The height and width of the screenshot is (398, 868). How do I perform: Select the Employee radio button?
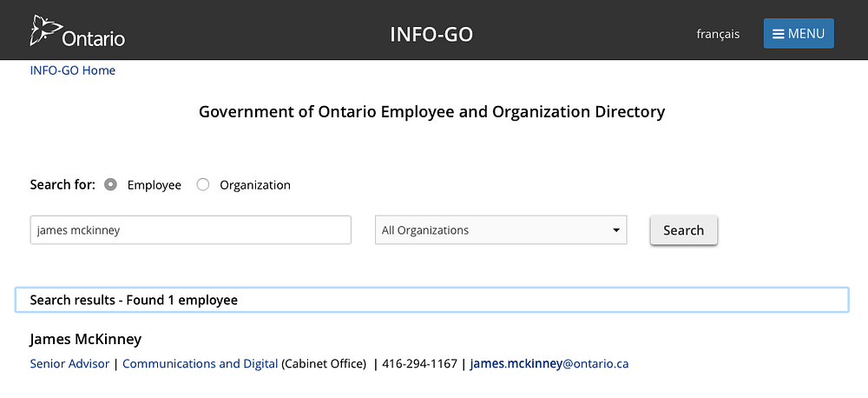[111, 184]
